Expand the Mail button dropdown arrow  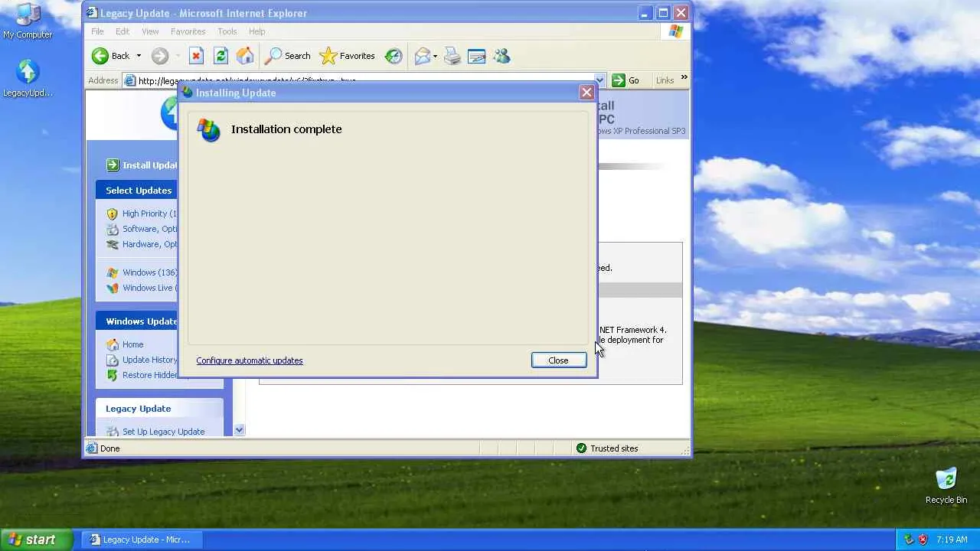tap(435, 56)
